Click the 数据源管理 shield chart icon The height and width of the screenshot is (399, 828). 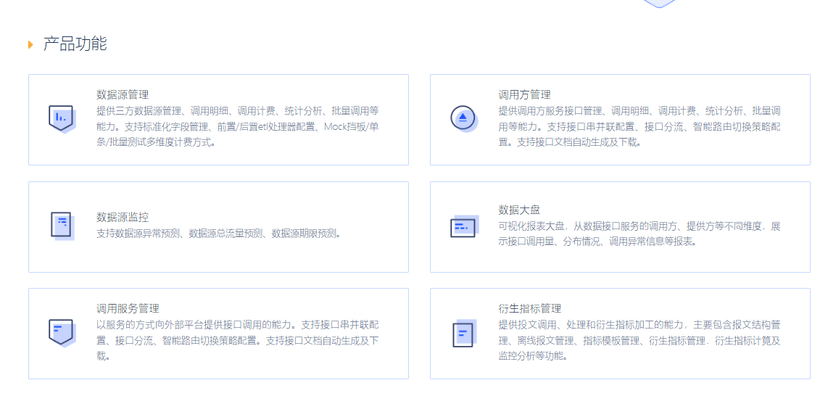[x=62, y=119]
